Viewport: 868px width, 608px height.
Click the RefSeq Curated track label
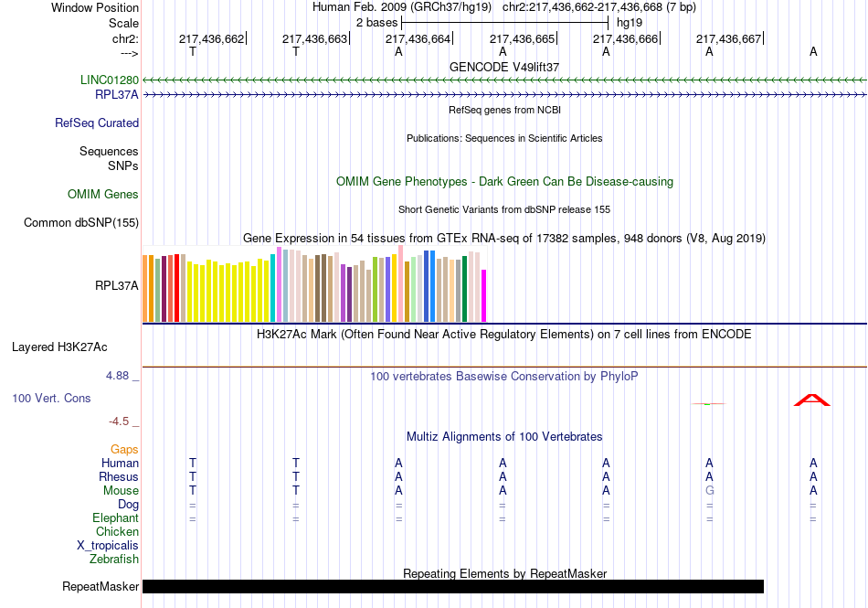click(x=97, y=123)
